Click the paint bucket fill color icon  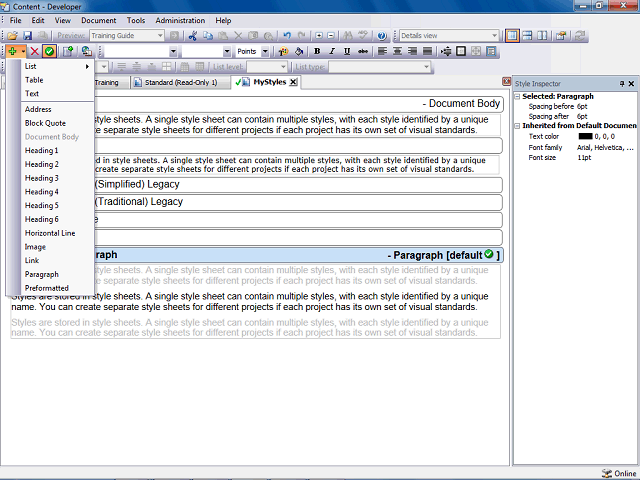[299, 51]
